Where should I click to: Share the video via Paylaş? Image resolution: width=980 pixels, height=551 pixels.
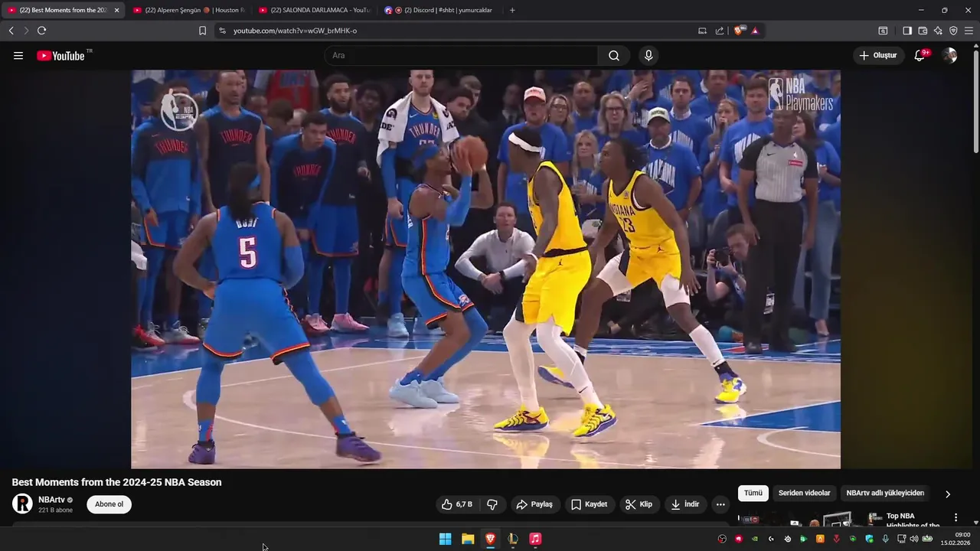pyautogui.click(x=534, y=504)
